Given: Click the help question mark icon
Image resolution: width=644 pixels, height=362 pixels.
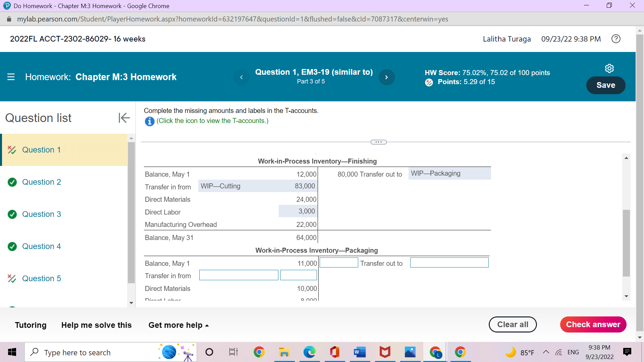Looking at the screenshot, I should click(x=616, y=39).
